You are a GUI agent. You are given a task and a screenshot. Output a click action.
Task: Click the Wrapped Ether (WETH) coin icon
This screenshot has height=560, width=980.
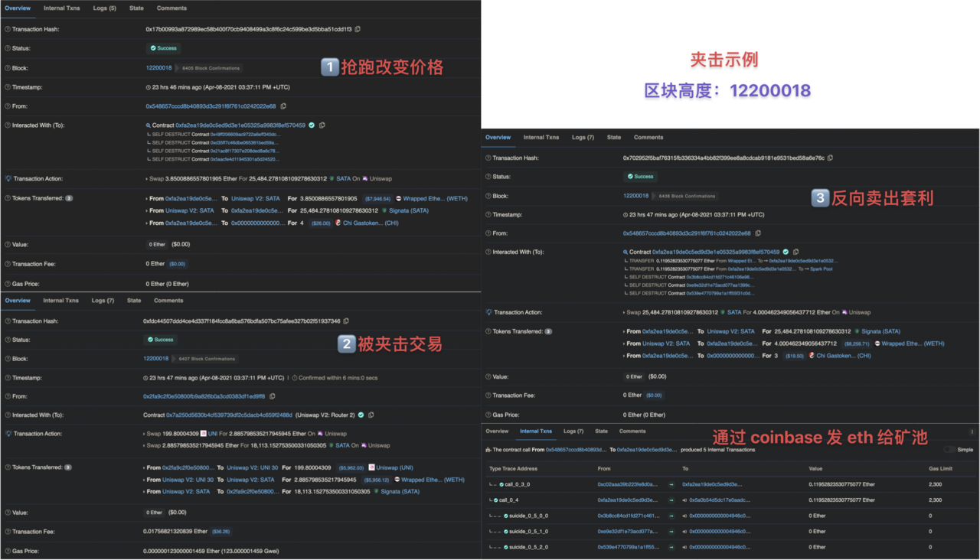(398, 199)
